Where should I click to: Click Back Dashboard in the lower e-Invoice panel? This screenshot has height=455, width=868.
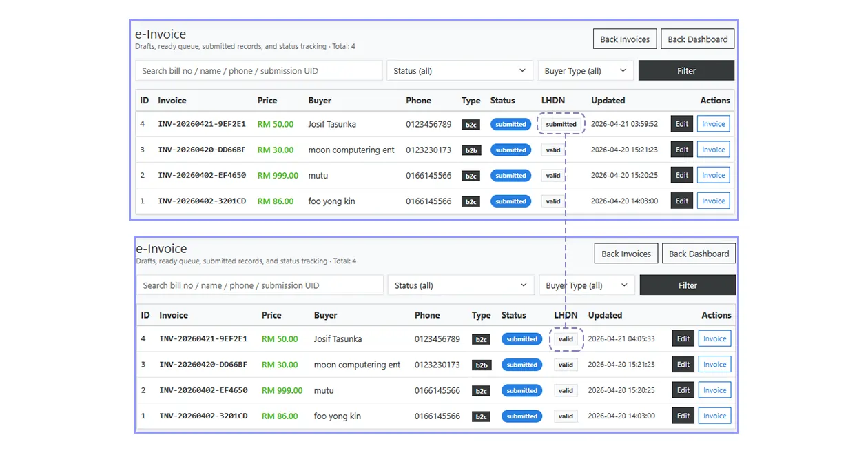coord(698,254)
